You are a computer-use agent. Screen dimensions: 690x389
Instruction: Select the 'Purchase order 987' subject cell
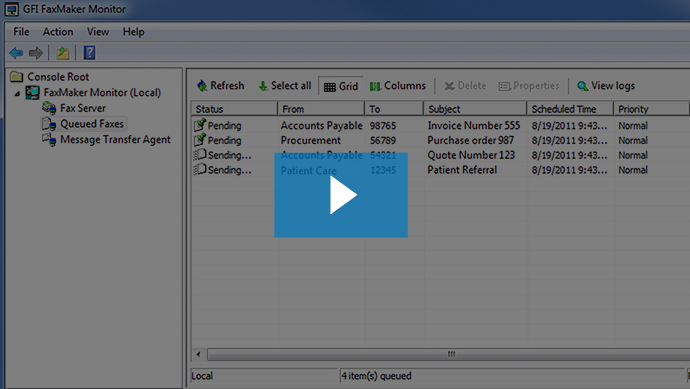click(x=470, y=140)
